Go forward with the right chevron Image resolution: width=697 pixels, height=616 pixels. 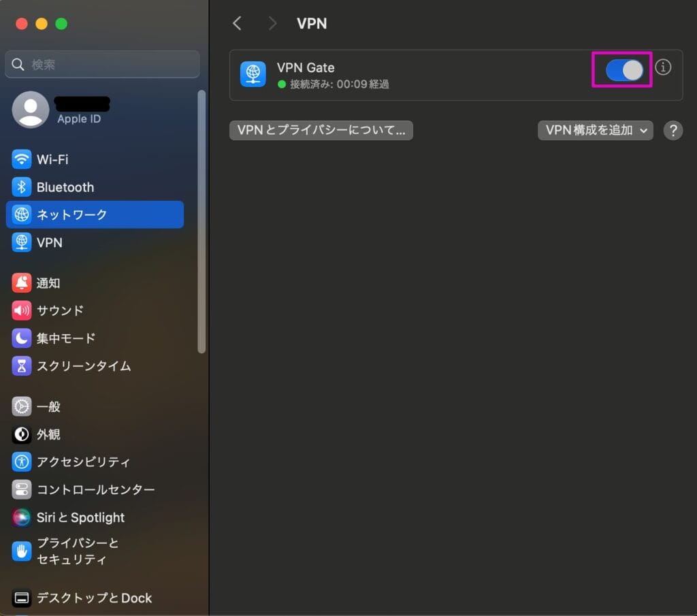[272, 23]
